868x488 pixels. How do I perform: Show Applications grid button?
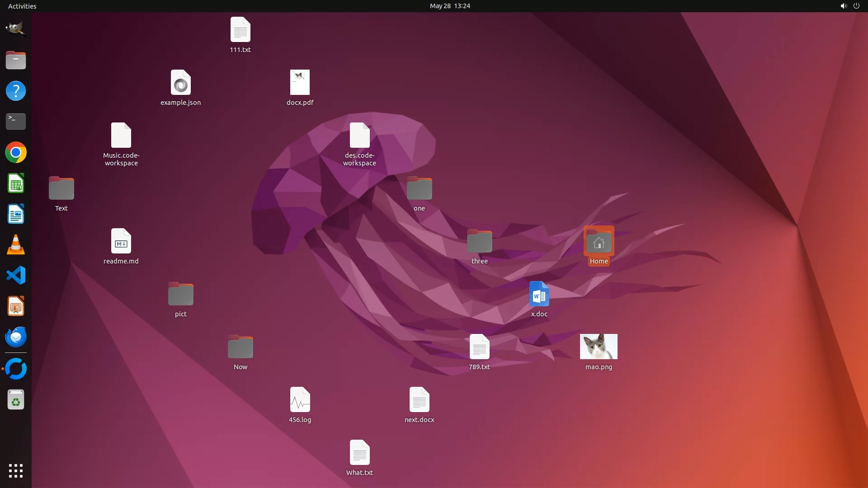point(15,471)
